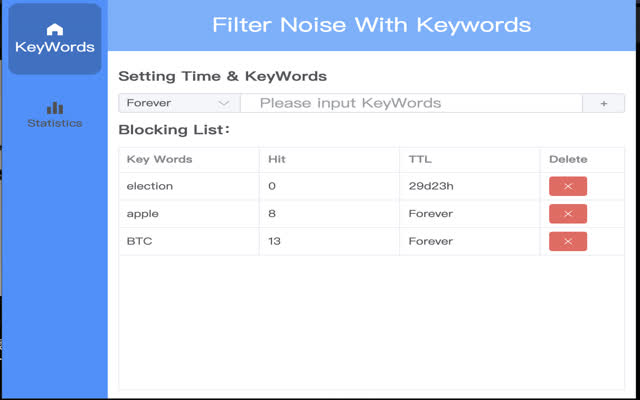Focus the Please input KeyWords field

(410, 103)
